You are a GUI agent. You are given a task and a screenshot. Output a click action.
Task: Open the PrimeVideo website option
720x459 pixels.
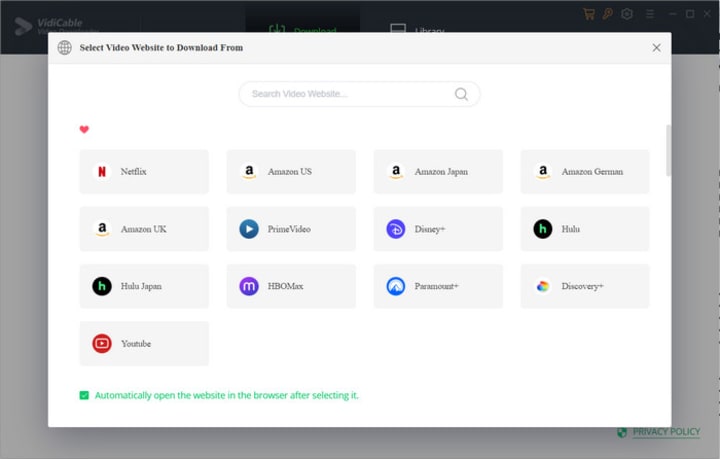pos(291,229)
